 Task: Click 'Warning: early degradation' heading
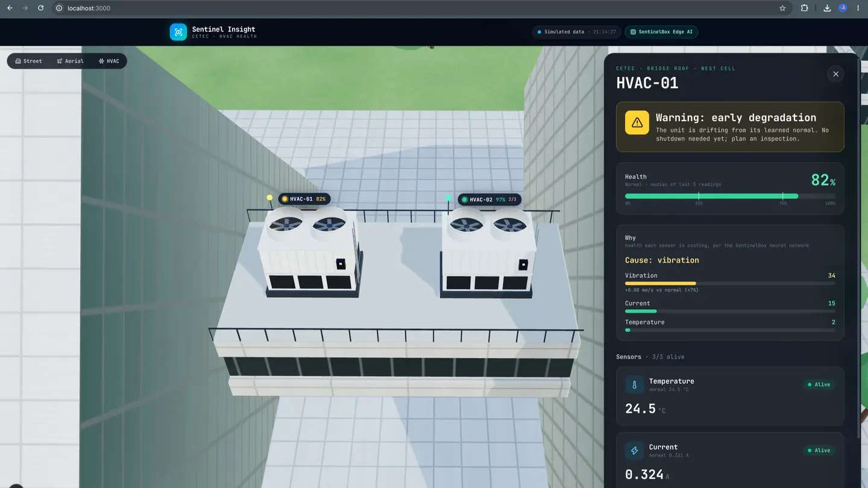(x=736, y=117)
